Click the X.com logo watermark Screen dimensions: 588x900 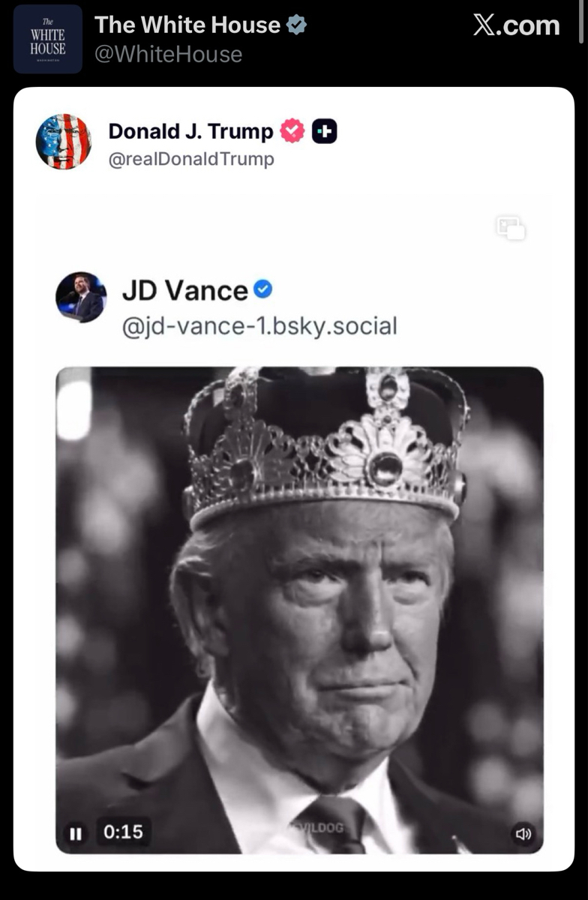click(x=517, y=25)
